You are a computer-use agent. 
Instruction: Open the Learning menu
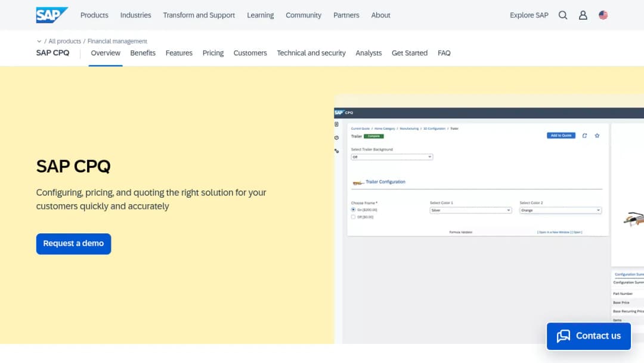pos(261,15)
